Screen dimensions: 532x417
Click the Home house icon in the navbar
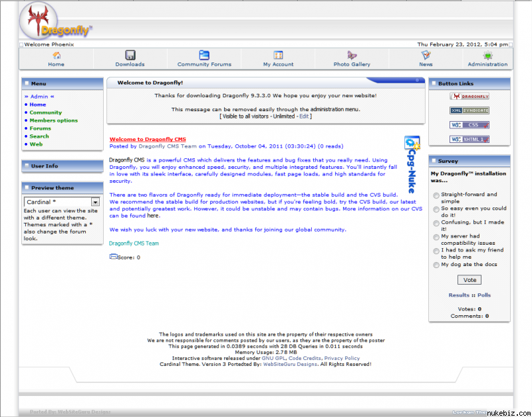(x=57, y=55)
